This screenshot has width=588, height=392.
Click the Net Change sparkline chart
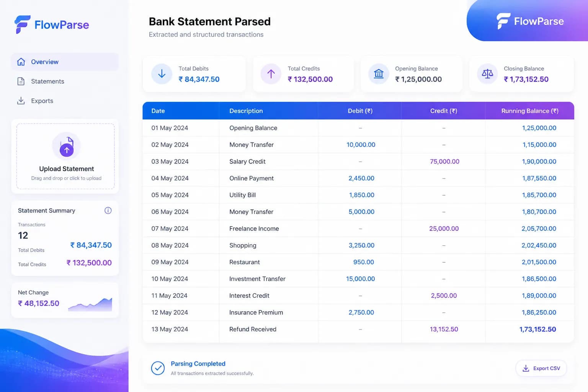(x=90, y=304)
